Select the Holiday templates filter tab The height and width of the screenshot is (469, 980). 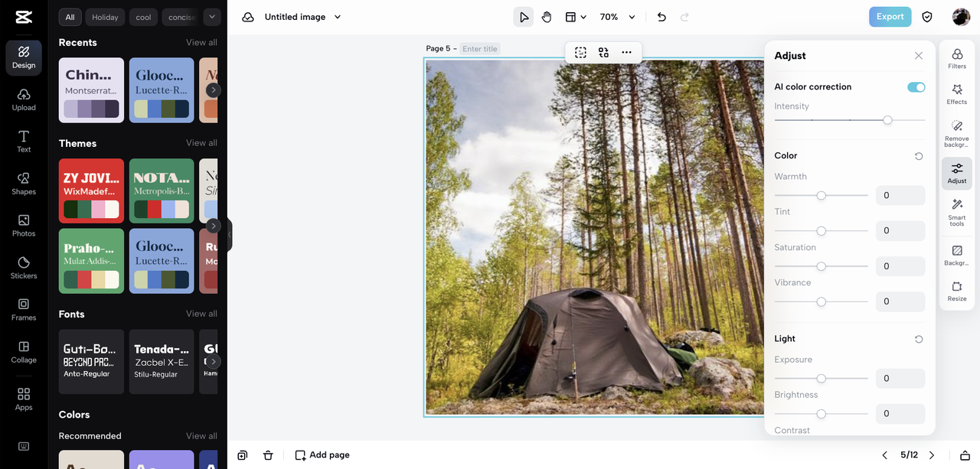[104, 16]
